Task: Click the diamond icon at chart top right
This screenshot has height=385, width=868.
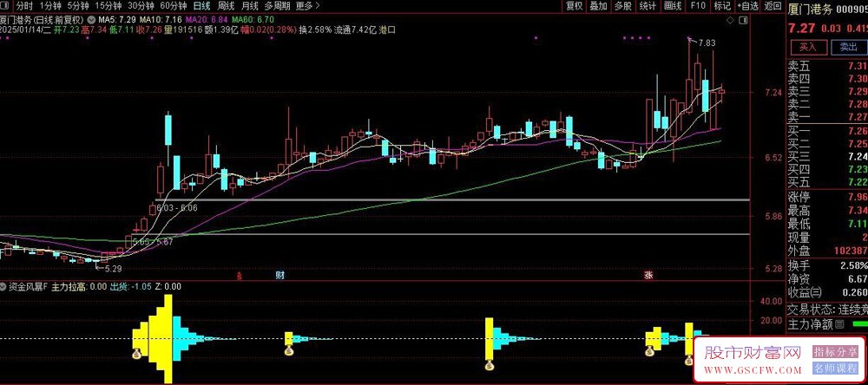Action: pyautogui.click(x=731, y=20)
